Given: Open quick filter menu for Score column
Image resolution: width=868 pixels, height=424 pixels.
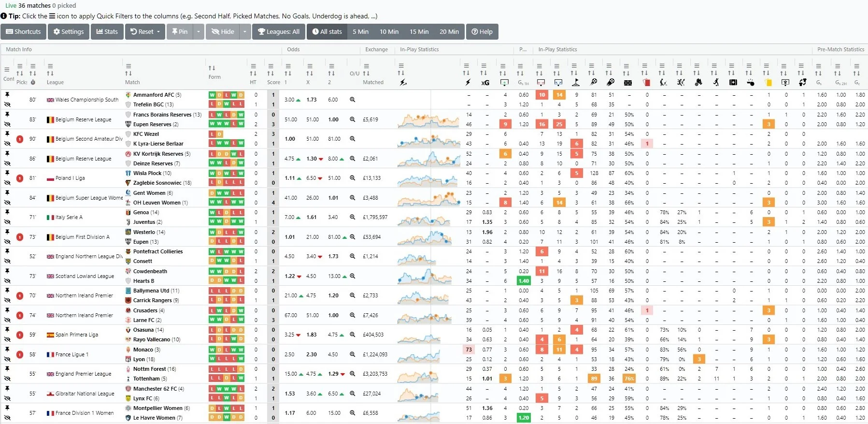Looking at the screenshot, I should [270, 66].
